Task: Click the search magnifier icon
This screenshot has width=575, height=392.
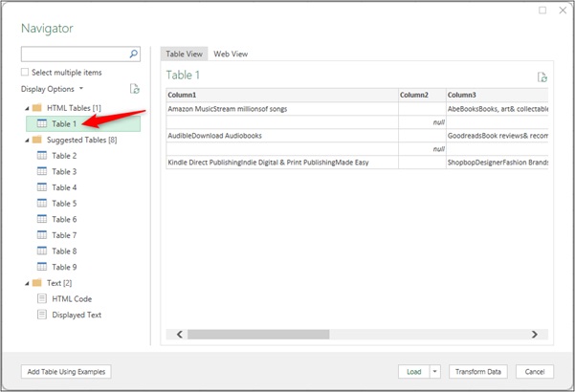Action: pos(133,54)
